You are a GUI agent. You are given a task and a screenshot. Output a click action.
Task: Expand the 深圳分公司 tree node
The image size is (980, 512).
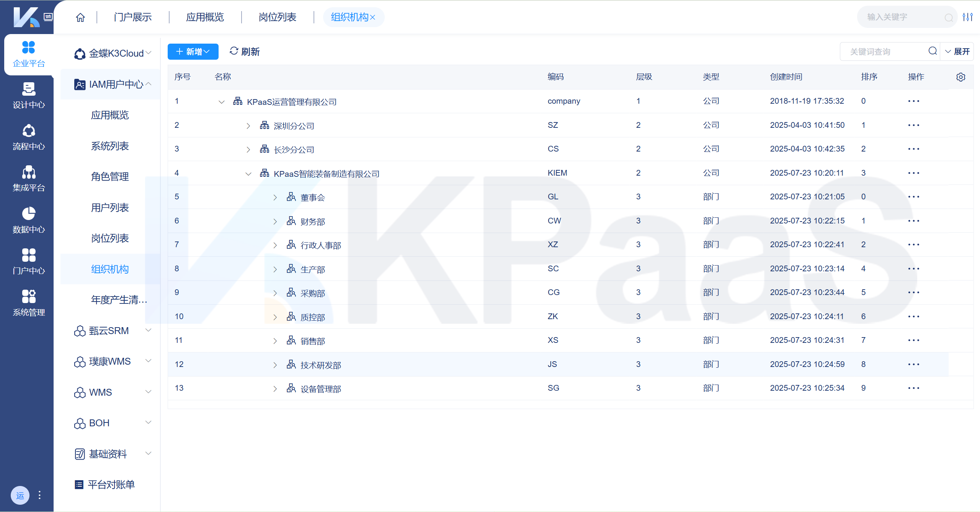click(x=248, y=126)
